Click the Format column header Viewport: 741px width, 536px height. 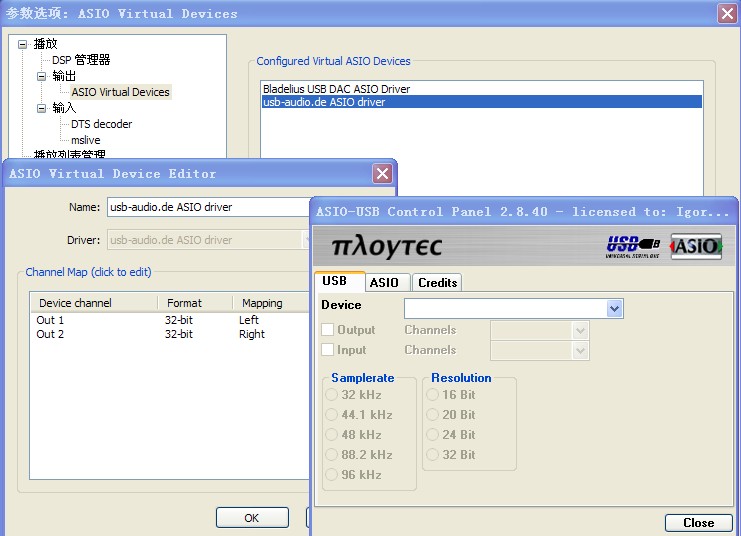point(195,303)
